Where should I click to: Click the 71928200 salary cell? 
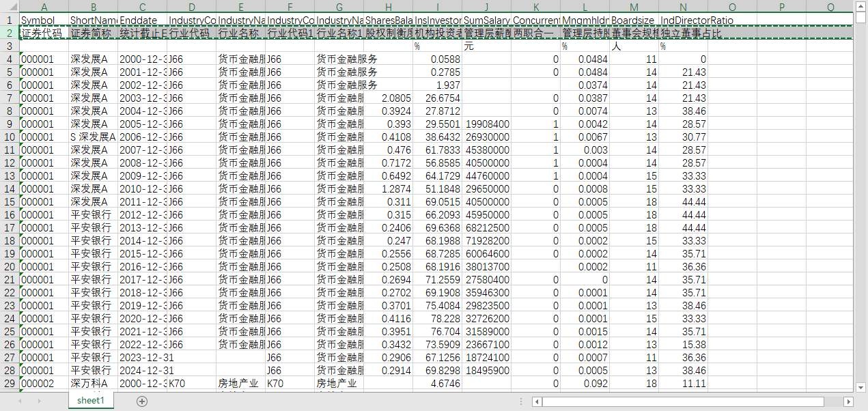click(486, 241)
